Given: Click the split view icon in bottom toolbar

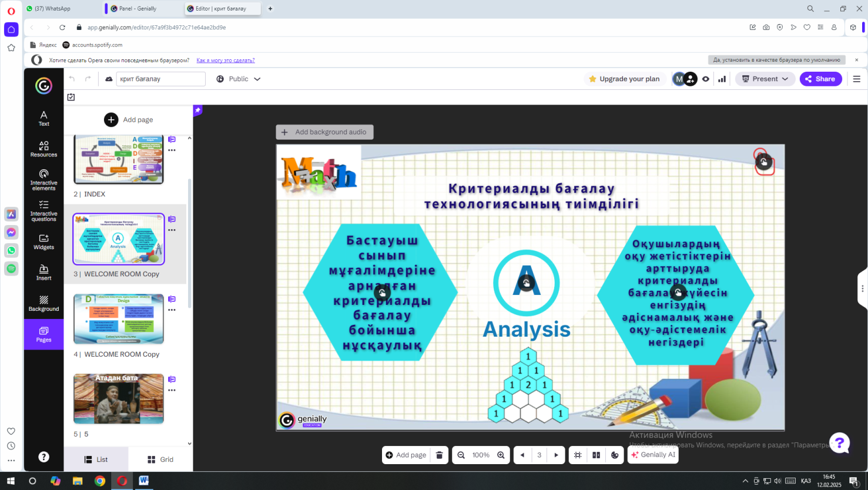Looking at the screenshot, I should point(596,455).
